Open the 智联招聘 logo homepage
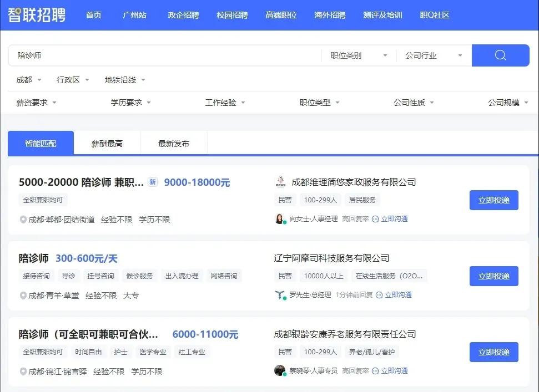The height and width of the screenshot is (392, 539). [37, 15]
